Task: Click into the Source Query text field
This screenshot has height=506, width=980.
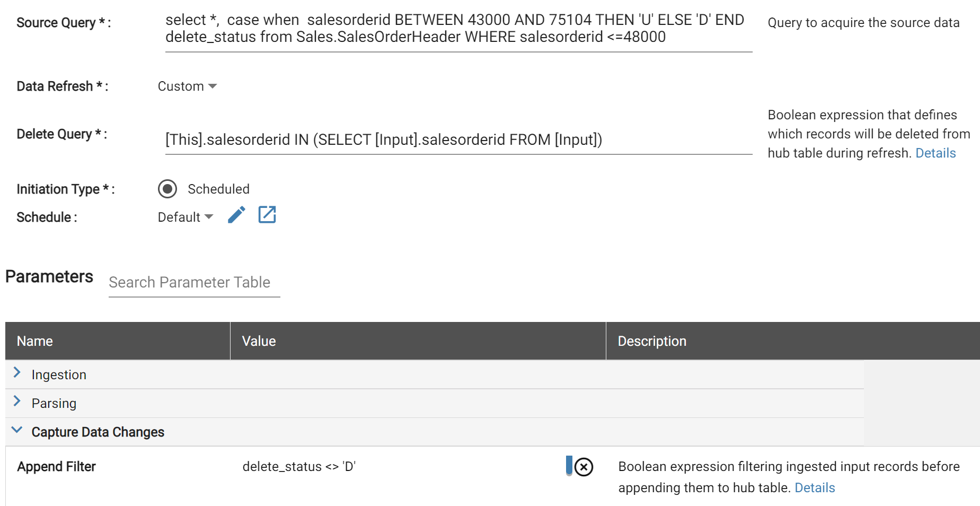Action: (x=459, y=29)
